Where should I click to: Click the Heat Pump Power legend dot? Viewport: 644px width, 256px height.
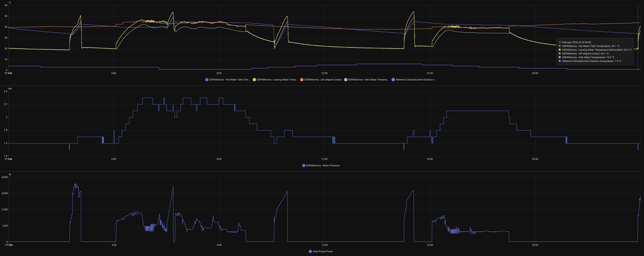(x=310, y=251)
